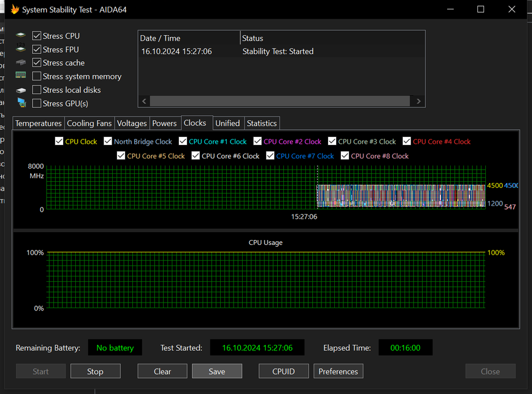Enable the Stress system memory checkbox
The image size is (532, 394).
(37, 76)
